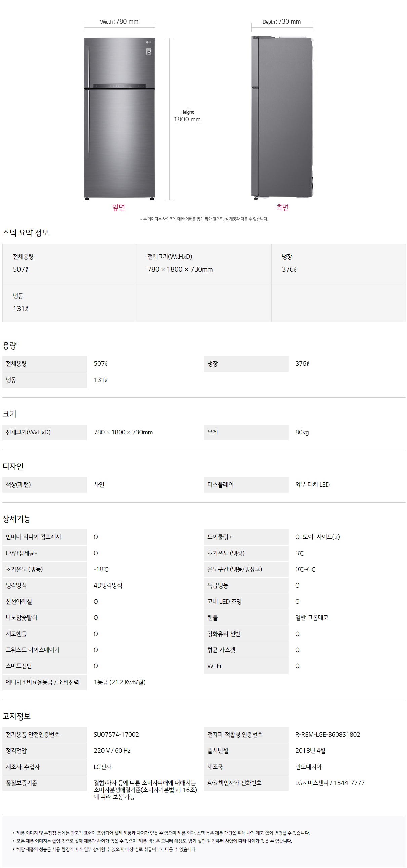407x868 pixels.
Task: Click the 고지정보 section heading
Action: pos(16,717)
